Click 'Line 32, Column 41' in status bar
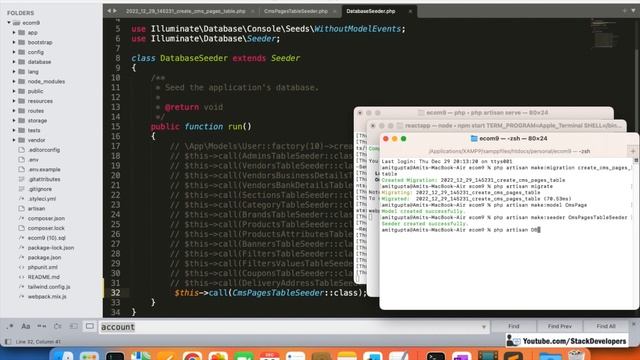The width and height of the screenshot is (640, 360). click(x=38, y=342)
